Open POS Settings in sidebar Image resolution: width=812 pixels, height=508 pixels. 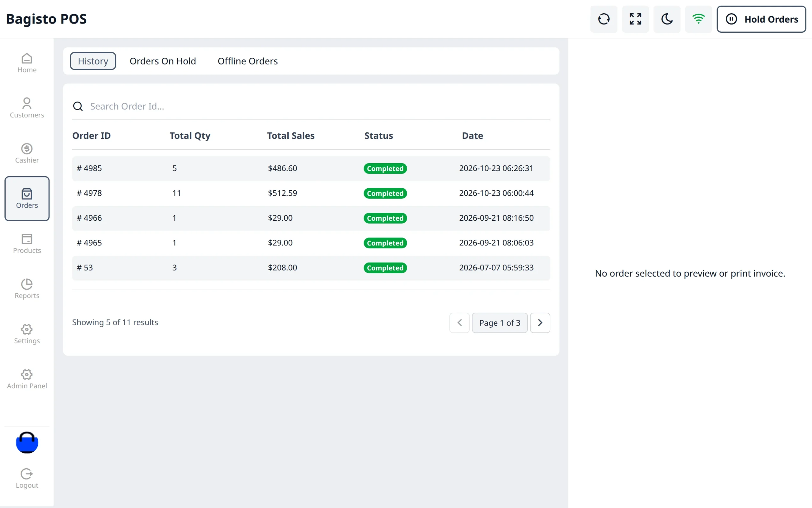pos(27,334)
